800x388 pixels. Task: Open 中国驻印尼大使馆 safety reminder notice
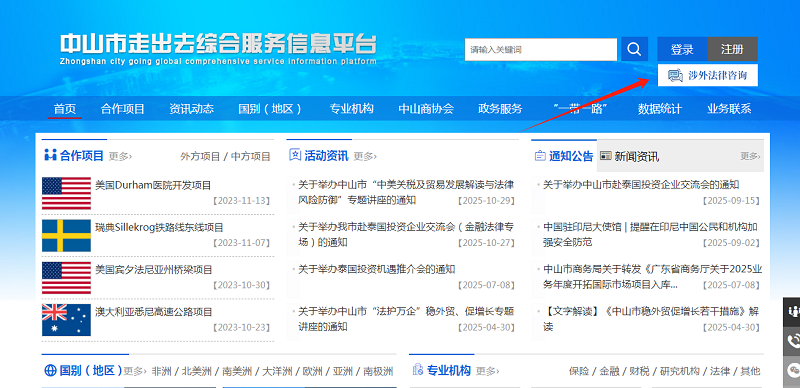point(650,234)
